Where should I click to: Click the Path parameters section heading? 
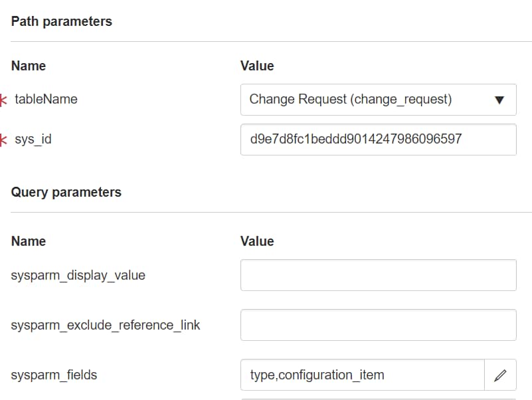point(62,21)
